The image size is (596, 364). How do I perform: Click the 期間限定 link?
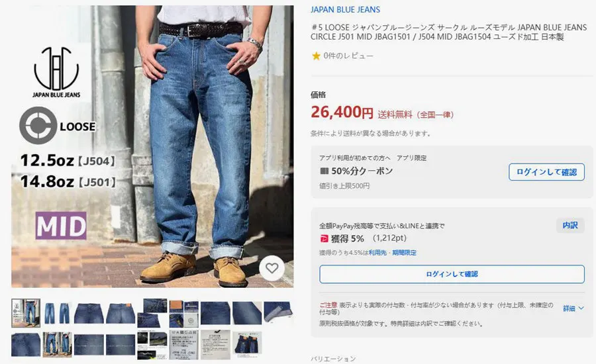pyautogui.click(x=405, y=253)
